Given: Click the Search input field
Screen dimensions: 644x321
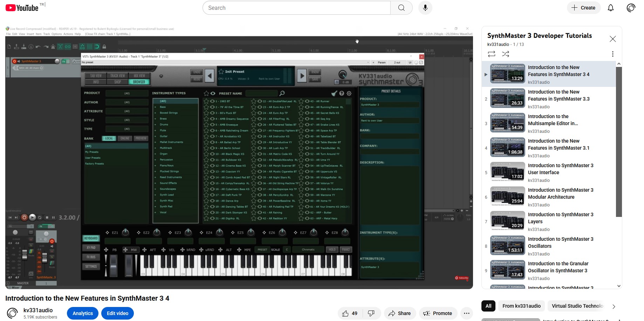Looking at the screenshot, I should pos(296,8).
